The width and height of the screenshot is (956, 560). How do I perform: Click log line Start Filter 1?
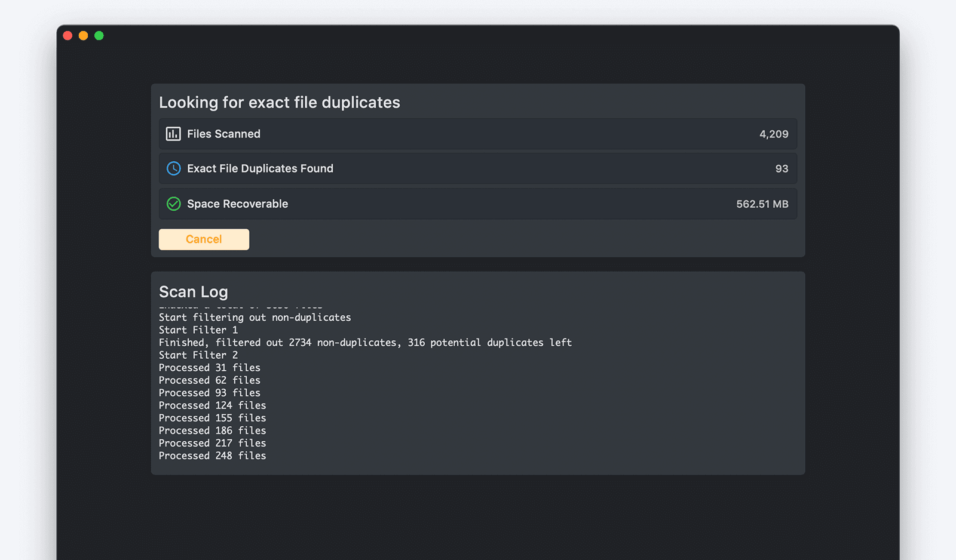point(198,330)
